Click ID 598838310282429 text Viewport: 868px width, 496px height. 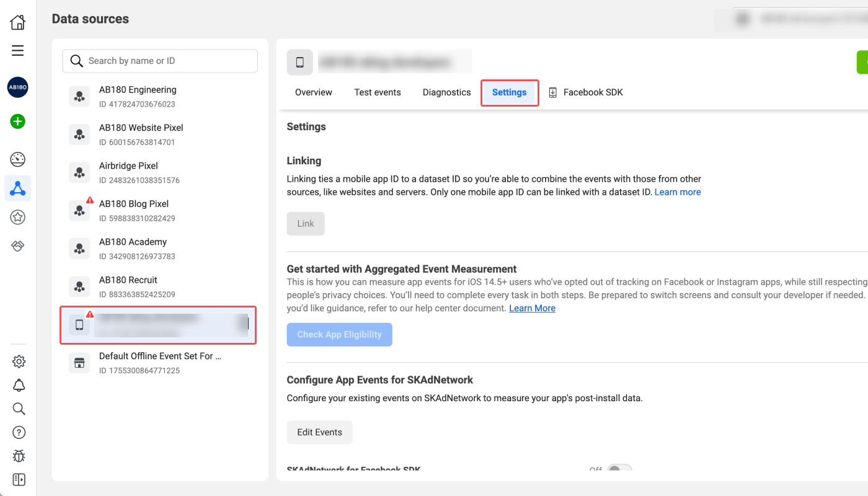coord(137,218)
